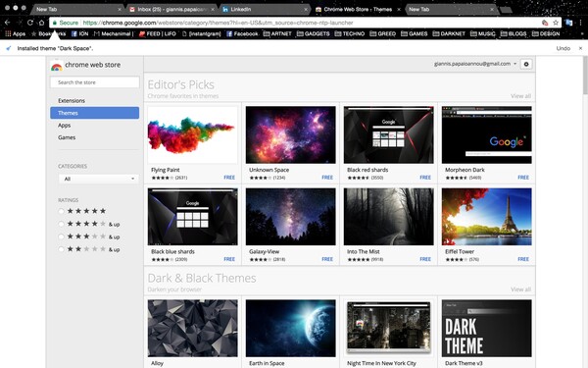Select the 3 stars & up filter
588x368 pixels.
coord(61,237)
